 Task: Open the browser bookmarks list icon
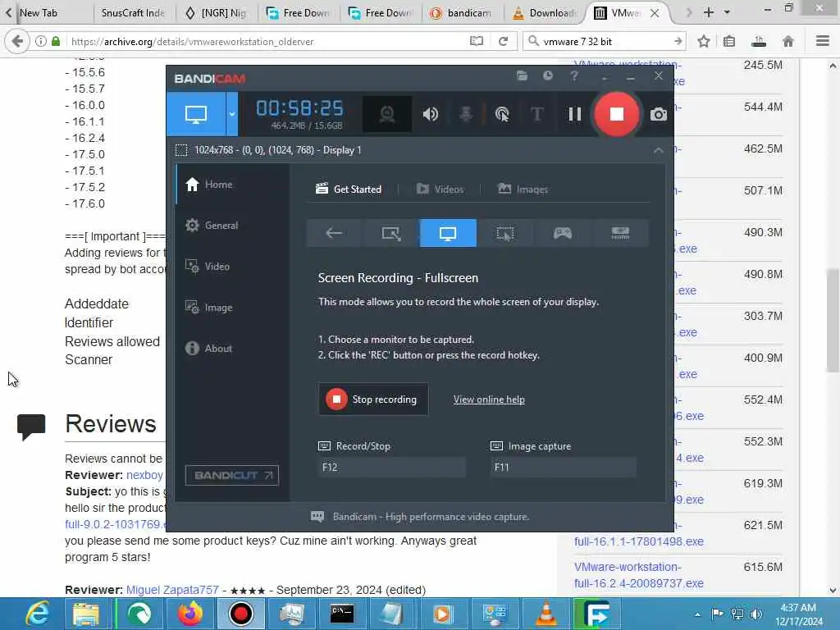tap(729, 41)
